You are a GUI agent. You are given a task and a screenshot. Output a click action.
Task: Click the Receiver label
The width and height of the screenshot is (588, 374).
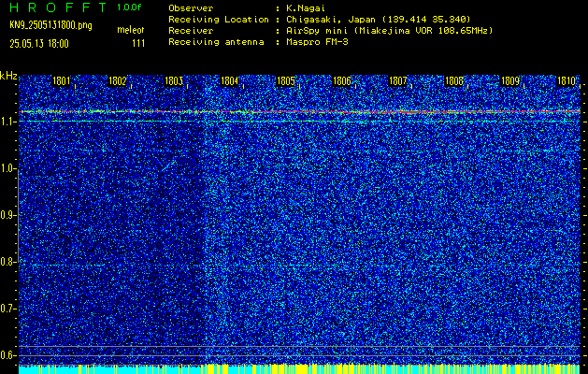191,31
